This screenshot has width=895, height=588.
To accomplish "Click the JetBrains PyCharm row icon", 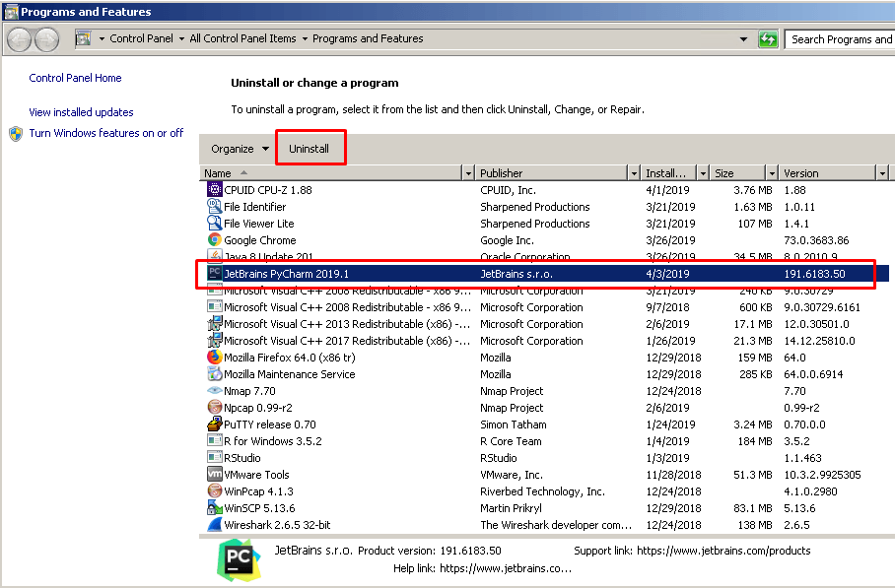I will (x=214, y=273).
